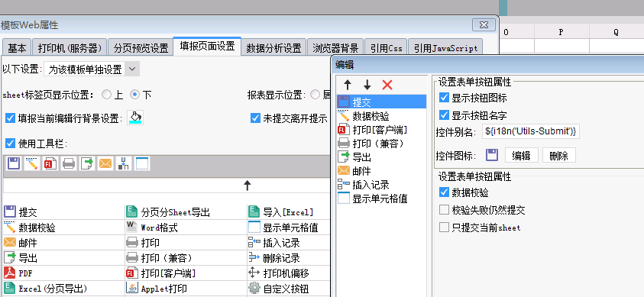Open the 为该模板单独设置 dropdown
The width and height of the screenshot is (644, 297).
[x=92, y=69]
